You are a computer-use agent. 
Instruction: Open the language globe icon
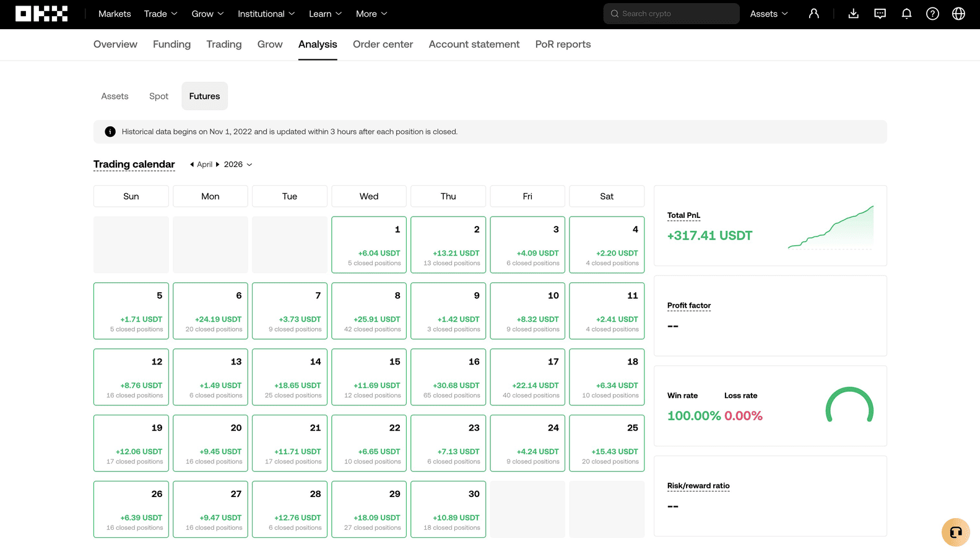point(958,14)
